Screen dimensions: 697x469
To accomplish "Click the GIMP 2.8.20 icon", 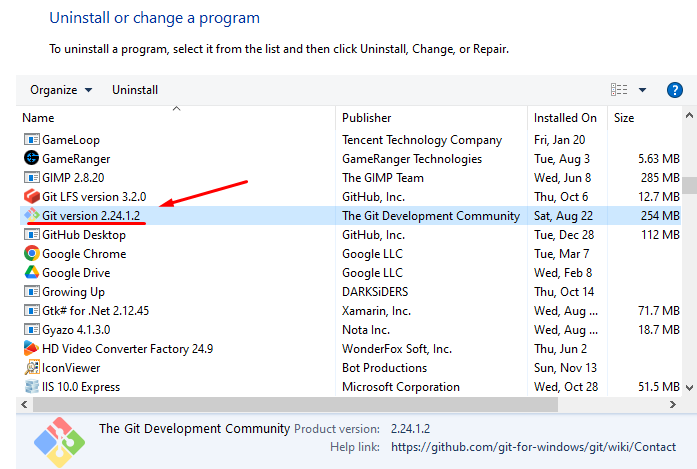I will click(30, 177).
